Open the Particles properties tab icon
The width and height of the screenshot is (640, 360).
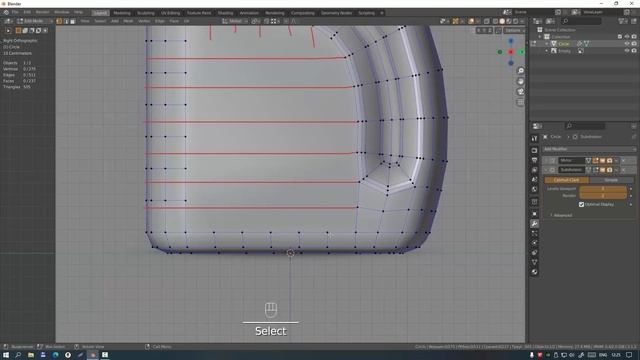coord(534,233)
